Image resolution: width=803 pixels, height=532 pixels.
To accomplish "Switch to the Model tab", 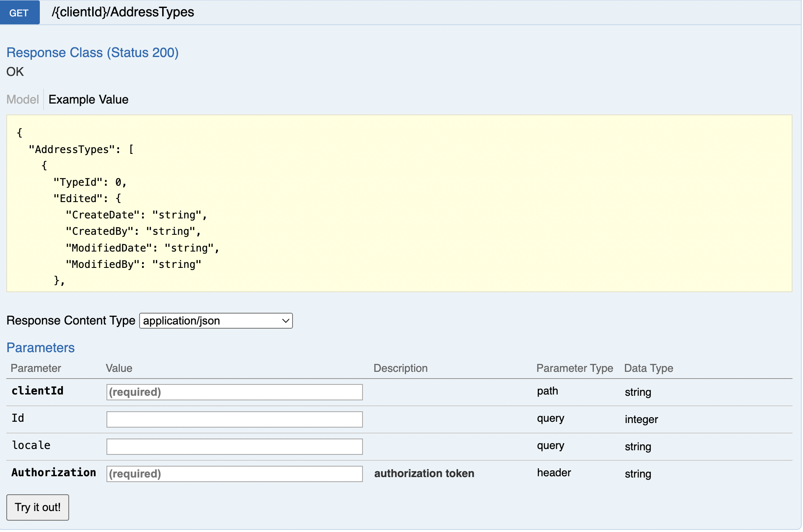I will click(23, 100).
